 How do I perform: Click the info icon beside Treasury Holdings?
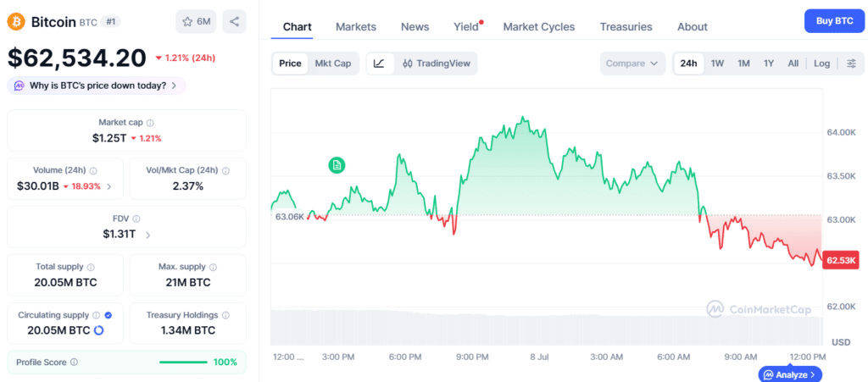(x=225, y=315)
